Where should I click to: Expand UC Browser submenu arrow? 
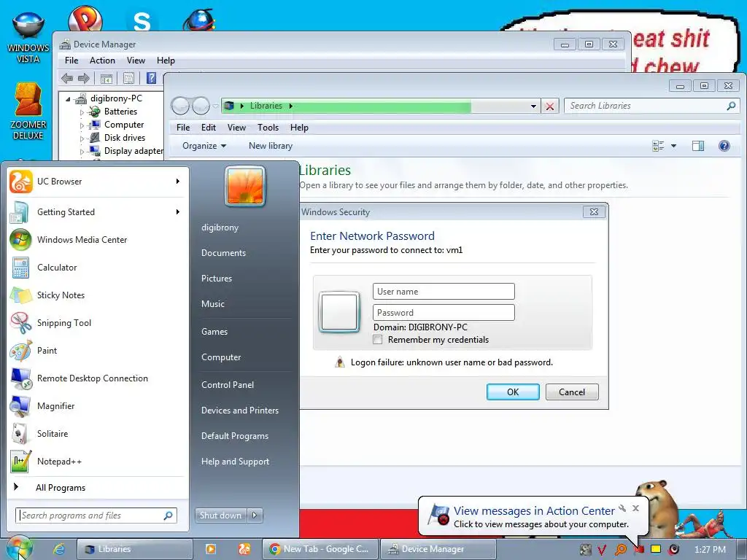(x=178, y=182)
